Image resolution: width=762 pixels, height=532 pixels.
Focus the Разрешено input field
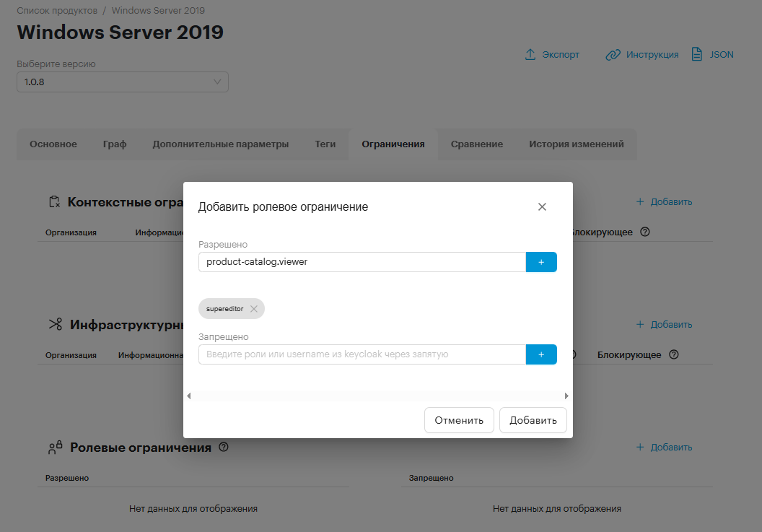(x=362, y=262)
